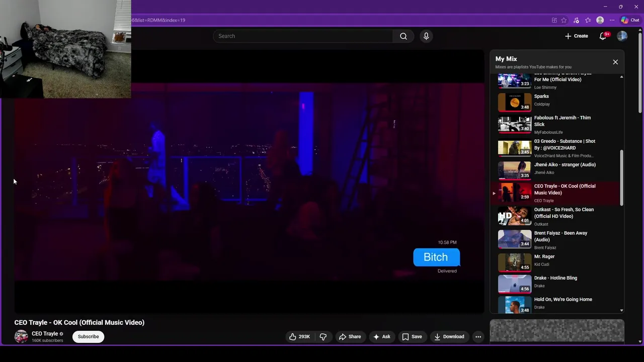The height and width of the screenshot is (362, 644).
Task: Like the video with 293K likes
Action: [x=299, y=337]
